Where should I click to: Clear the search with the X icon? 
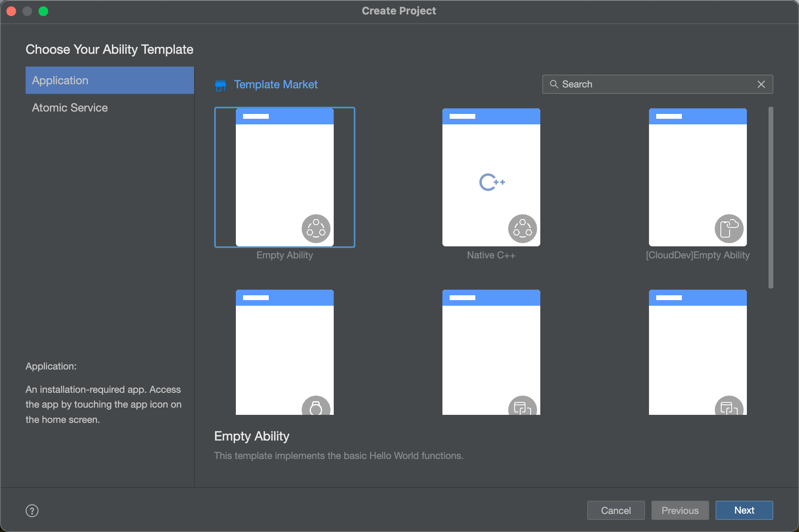(x=761, y=84)
